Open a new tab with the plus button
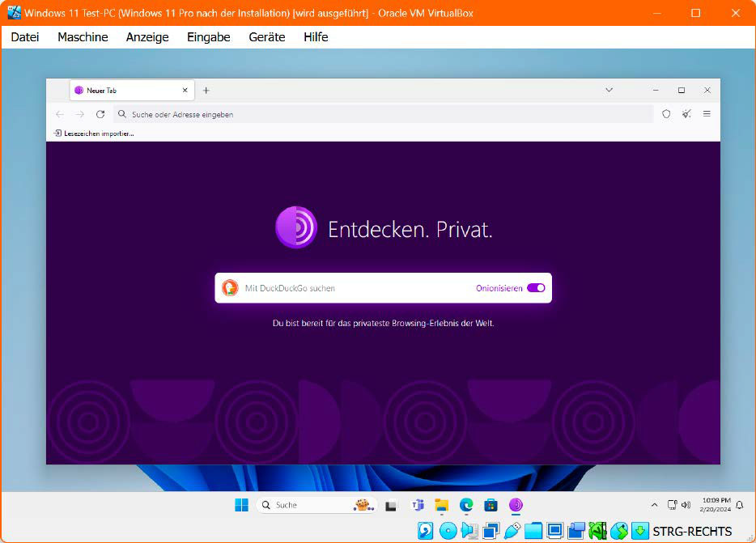Image resolution: width=756 pixels, height=543 pixels. pyautogui.click(x=206, y=90)
